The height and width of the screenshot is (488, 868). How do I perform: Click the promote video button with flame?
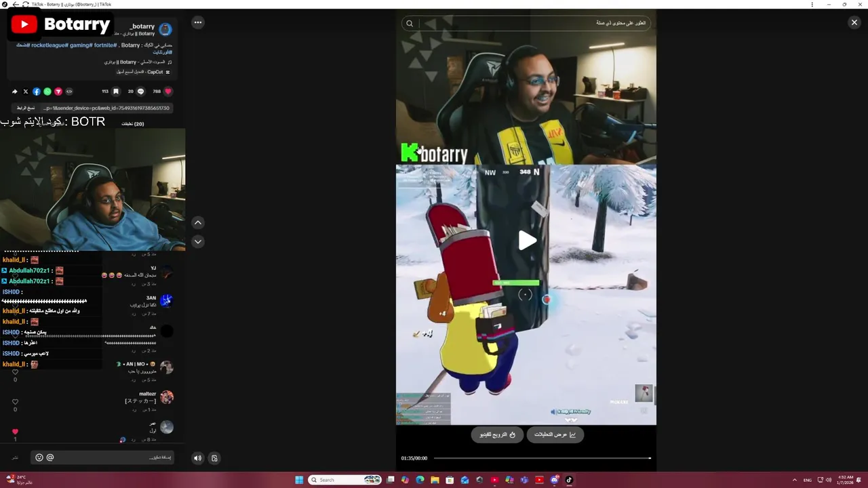pos(498,434)
